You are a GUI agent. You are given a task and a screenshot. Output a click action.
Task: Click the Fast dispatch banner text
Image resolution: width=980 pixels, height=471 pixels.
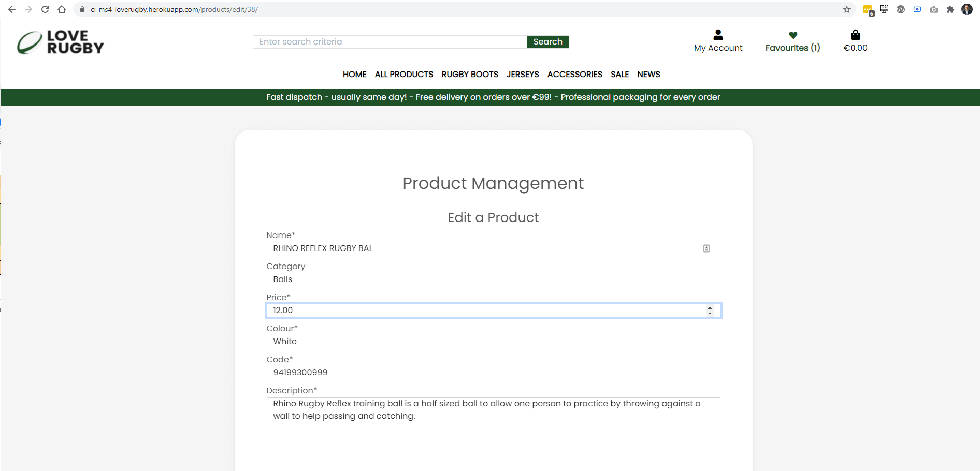click(x=493, y=97)
